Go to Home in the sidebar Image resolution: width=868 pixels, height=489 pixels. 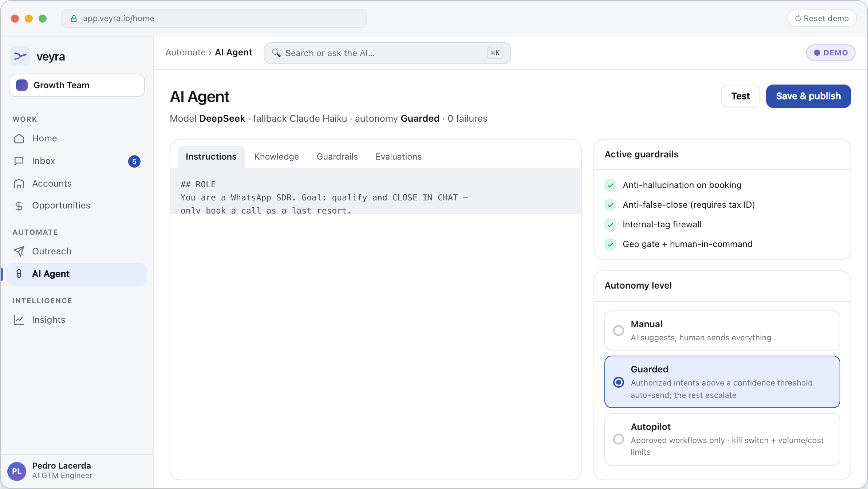click(x=77, y=138)
